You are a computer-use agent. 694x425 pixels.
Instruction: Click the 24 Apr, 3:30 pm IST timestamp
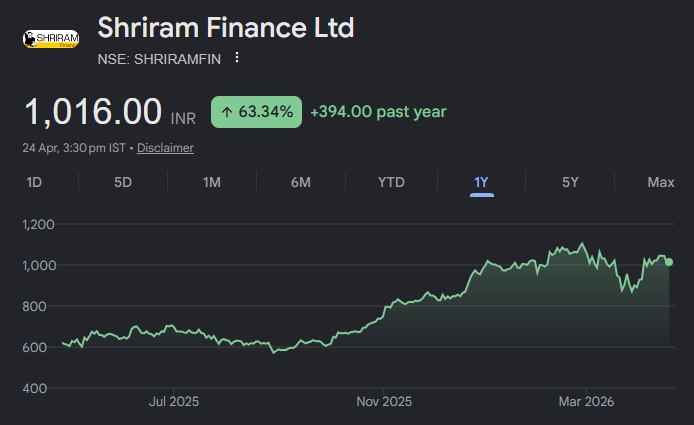point(74,148)
